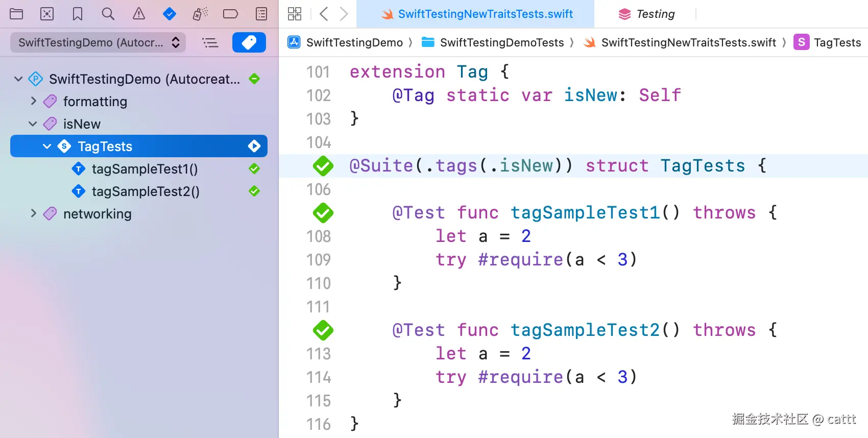This screenshot has height=438, width=868.
Task: Toggle group-by-tag view button
Action: click(249, 42)
